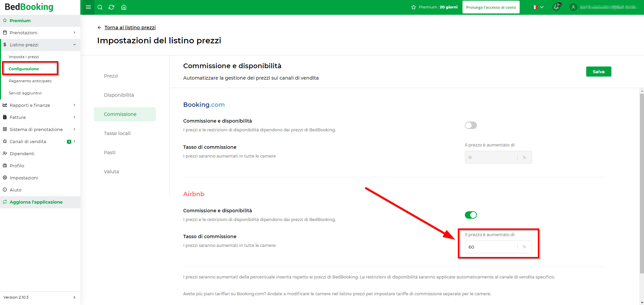Collapse the Listino prezzi chevron
Image resolution: width=644 pixels, height=305 pixels.
click(74, 45)
